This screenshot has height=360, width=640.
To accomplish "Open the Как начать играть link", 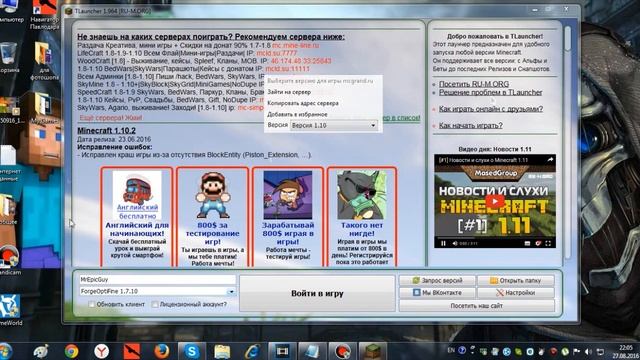I will 471,125.
